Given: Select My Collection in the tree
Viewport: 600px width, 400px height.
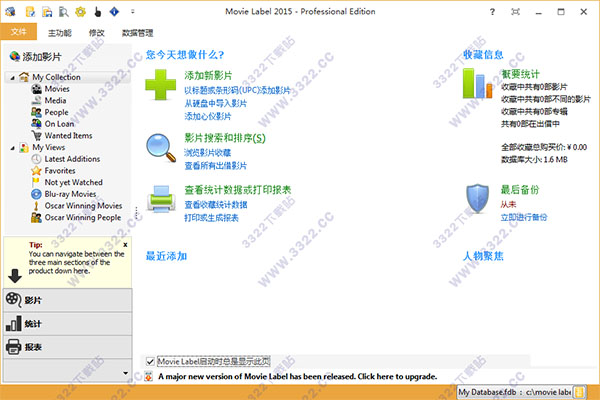Looking at the screenshot, I should coord(56,77).
